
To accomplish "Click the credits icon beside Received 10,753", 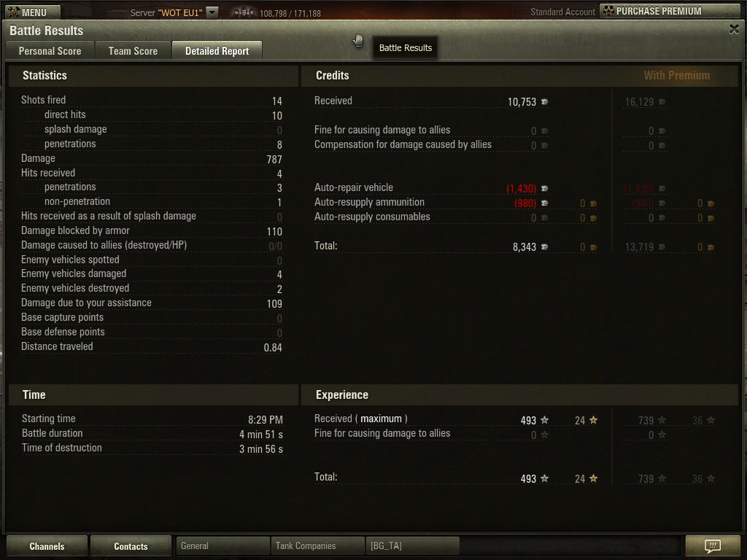I will [544, 102].
